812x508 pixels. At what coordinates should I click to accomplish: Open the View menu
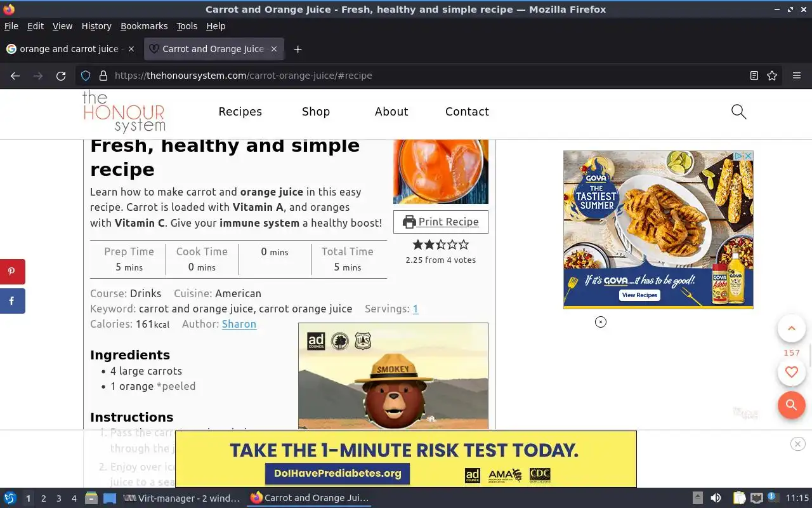62,26
